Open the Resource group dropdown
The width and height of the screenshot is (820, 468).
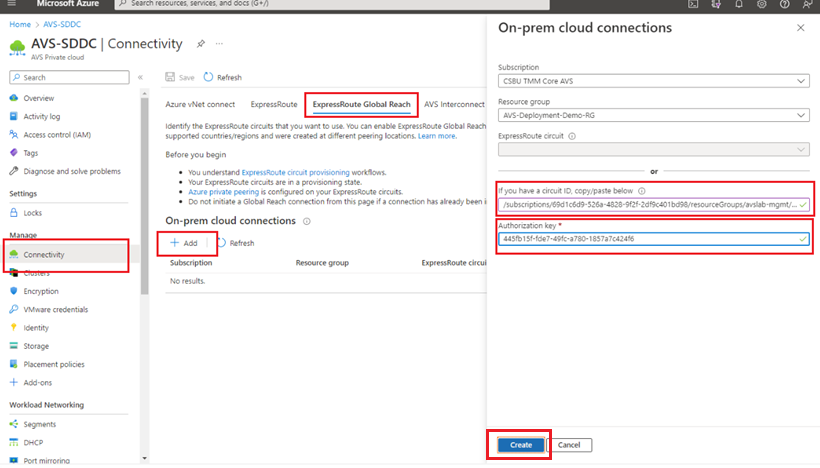(x=654, y=115)
